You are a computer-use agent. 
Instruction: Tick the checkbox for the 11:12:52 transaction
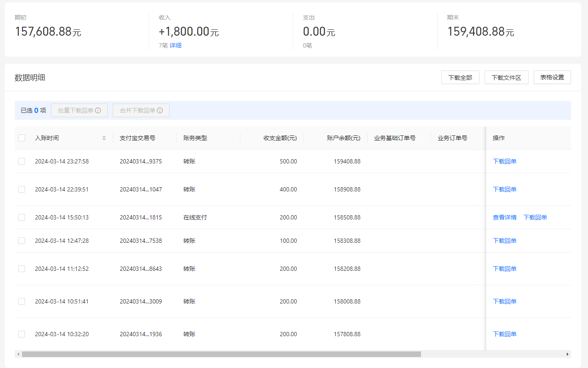pyautogui.click(x=22, y=269)
